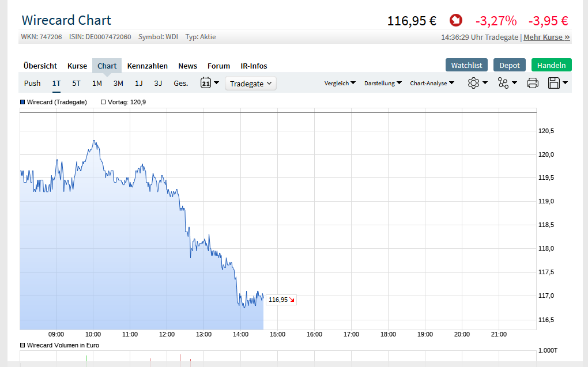Open the calendar date picker icon
The image size is (588, 367).
click(x=205, y=83)
